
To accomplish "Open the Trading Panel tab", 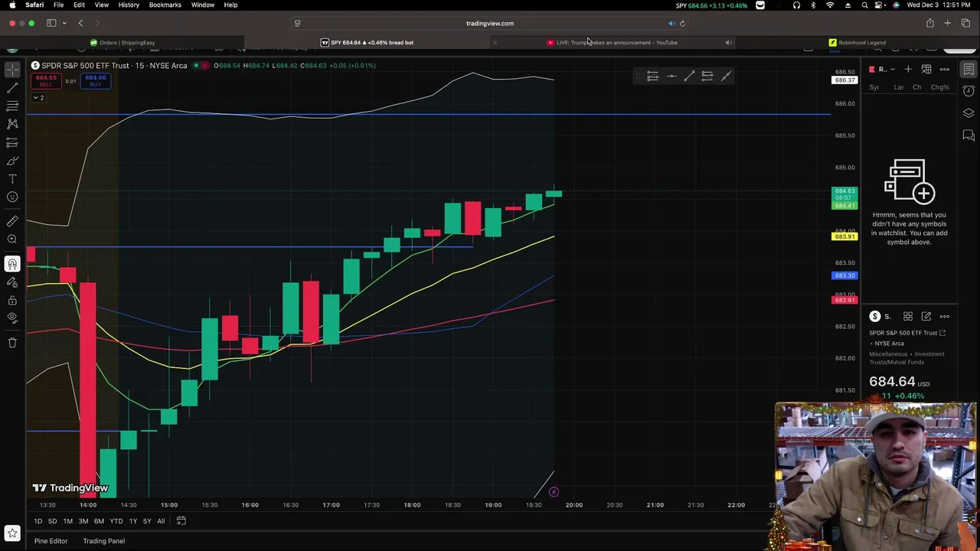I will click(x=103, y=541).
